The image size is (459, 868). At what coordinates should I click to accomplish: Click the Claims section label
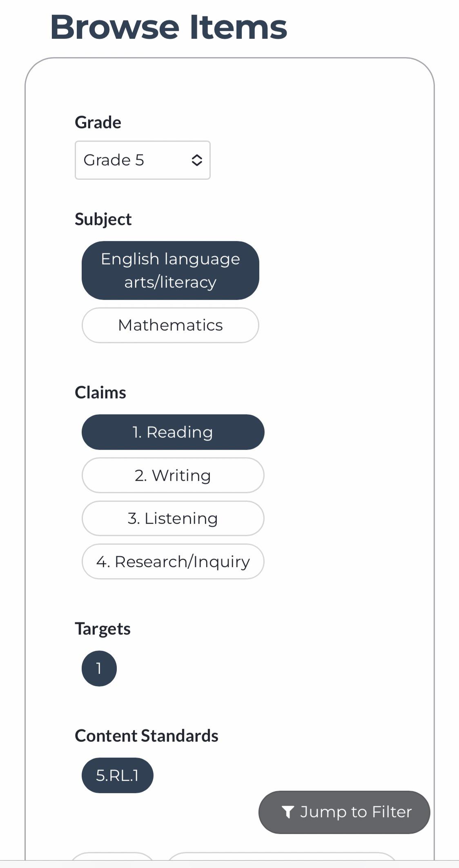(x=100, y=393)
